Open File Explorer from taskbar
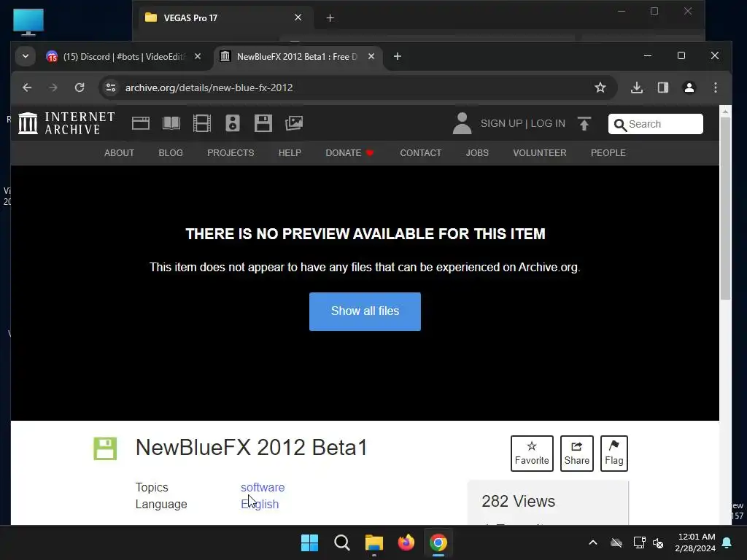Screen dimensions: 747x560 tap(374, 542)
